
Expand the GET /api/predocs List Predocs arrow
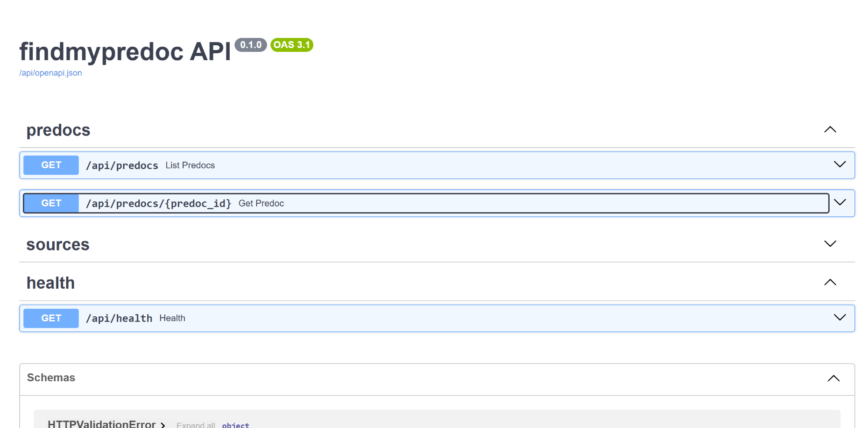click(840, 164)
